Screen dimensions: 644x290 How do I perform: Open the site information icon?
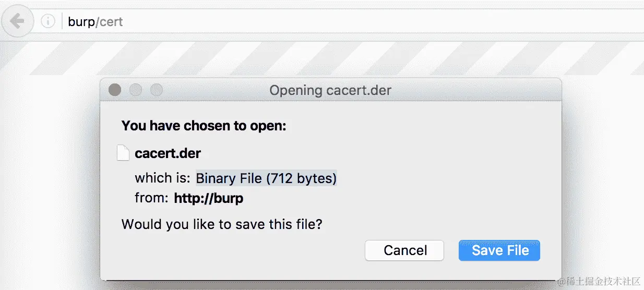48,21
